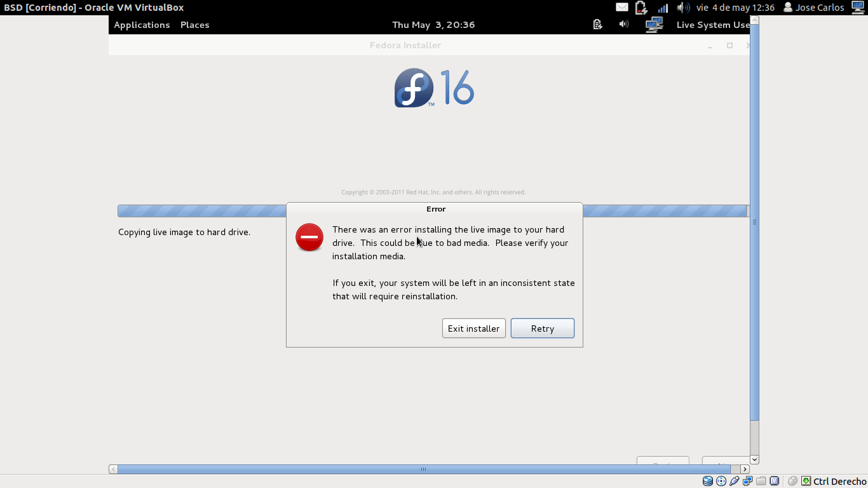Image resolution: width=868 pixels, height=488 pixels.
Task: Click the keyboard capture green arrow icon
Action: [x=806, y=481]
